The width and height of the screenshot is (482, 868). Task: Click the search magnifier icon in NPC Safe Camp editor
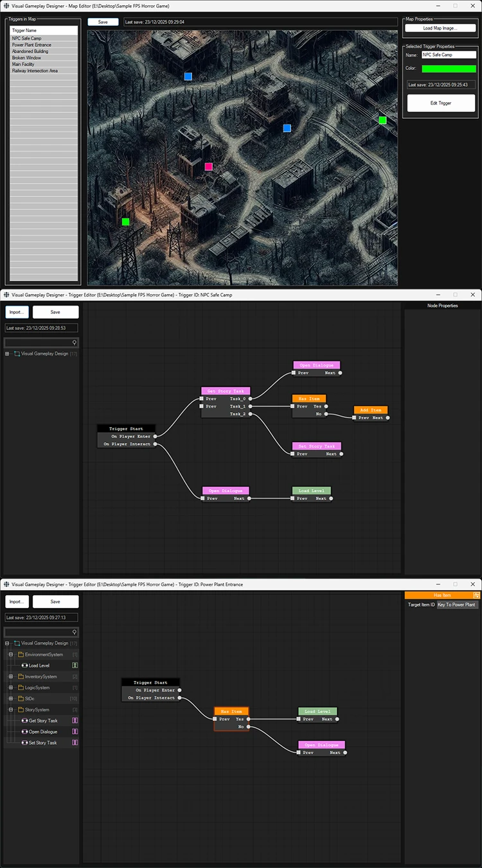tap(75, 343)
